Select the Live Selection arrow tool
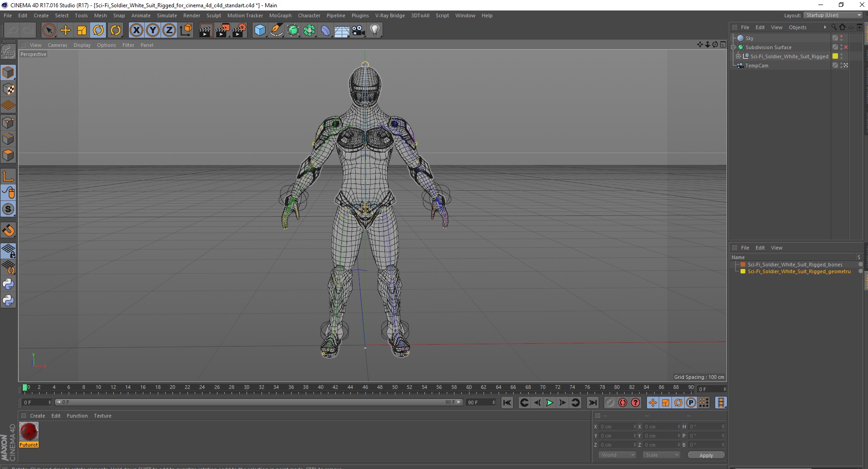The width and height of the screenshot is (868, 469). coord(49,31)
